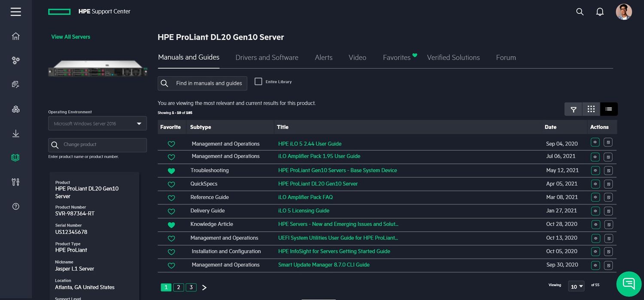Click the Change product search field

tap(97, 145)
